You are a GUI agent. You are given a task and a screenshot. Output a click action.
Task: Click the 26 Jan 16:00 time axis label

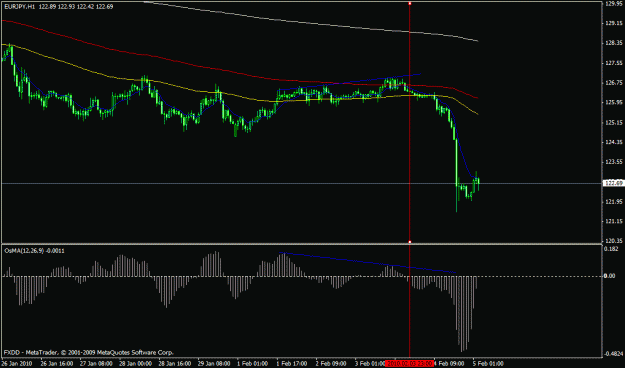[x=56, y=364]
